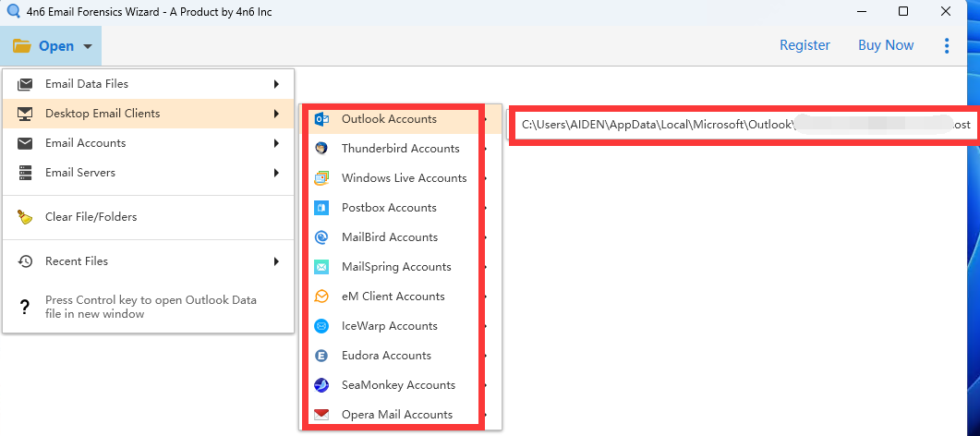Click the Eudora Accounts icon

(321, 356)
